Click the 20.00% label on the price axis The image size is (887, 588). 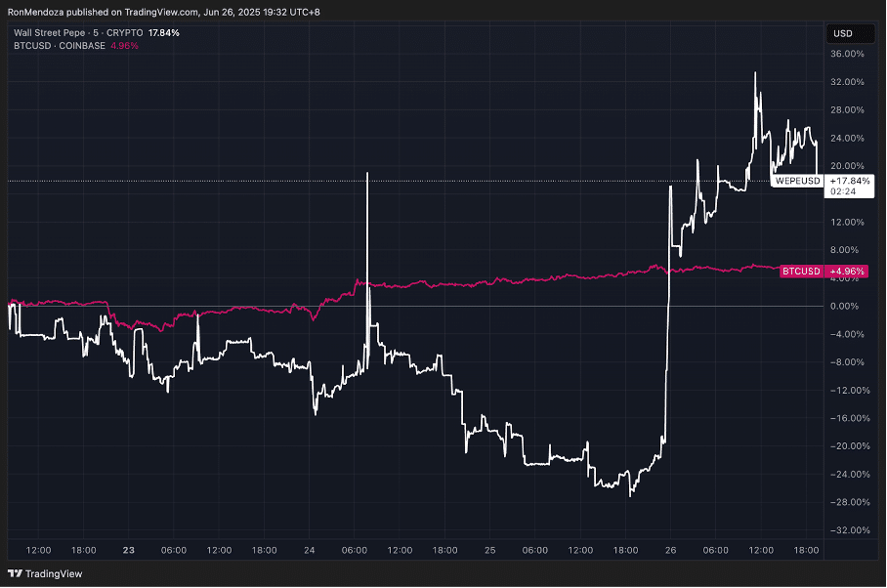[846, 166]
